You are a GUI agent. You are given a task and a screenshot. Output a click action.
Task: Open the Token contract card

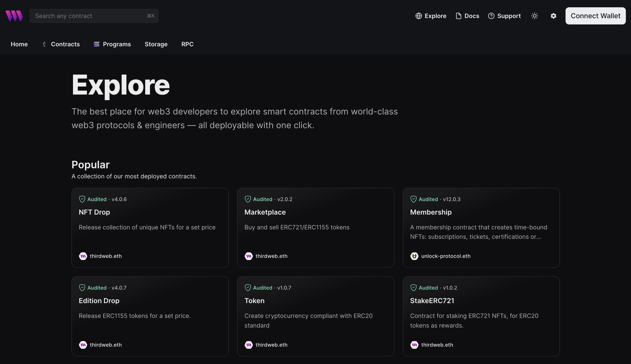point(315,316)
